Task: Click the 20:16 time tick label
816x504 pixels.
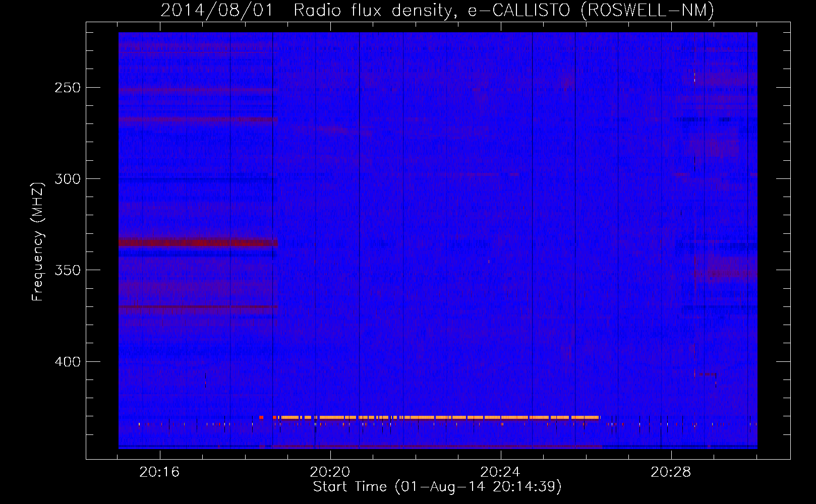Action: pyautogui.click(x=160, y=472)
